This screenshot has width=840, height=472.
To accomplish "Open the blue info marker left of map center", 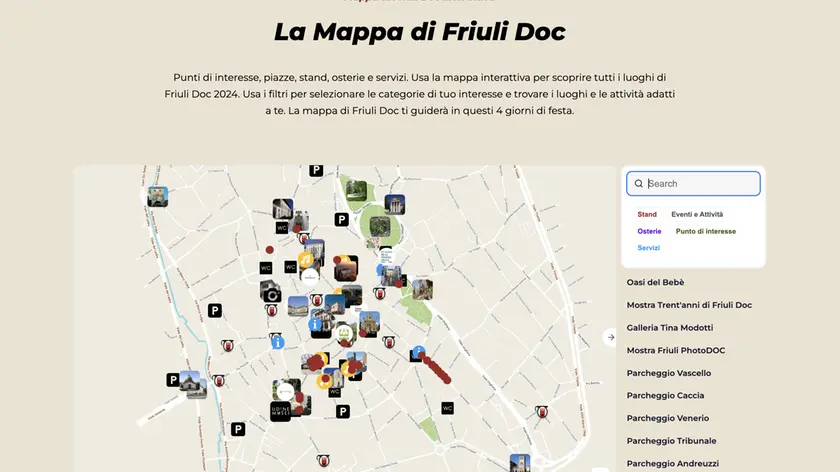I will (278, 342).
